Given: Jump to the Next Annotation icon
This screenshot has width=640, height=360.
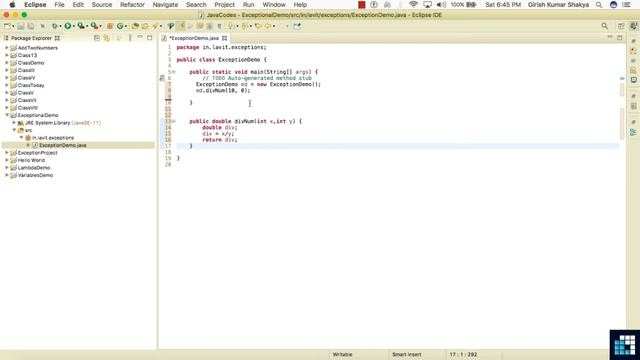Looking at the screenshot, I should [231, 26].
